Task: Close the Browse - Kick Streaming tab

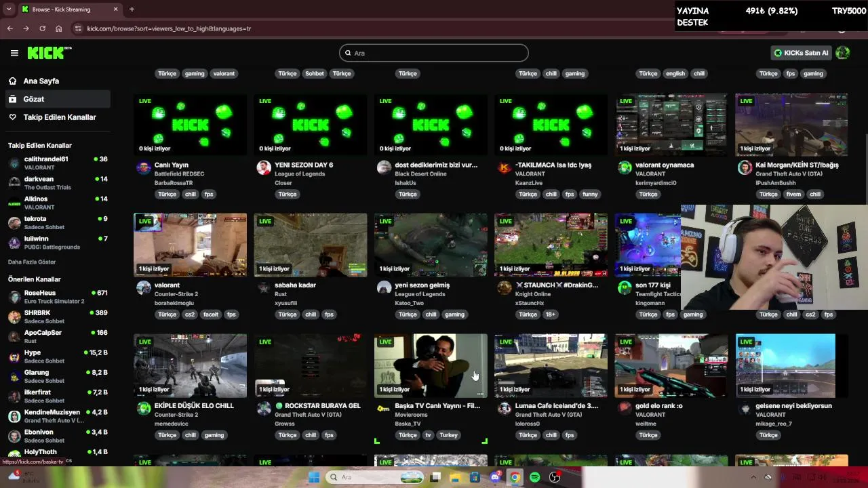Action: tap(115, 9)
